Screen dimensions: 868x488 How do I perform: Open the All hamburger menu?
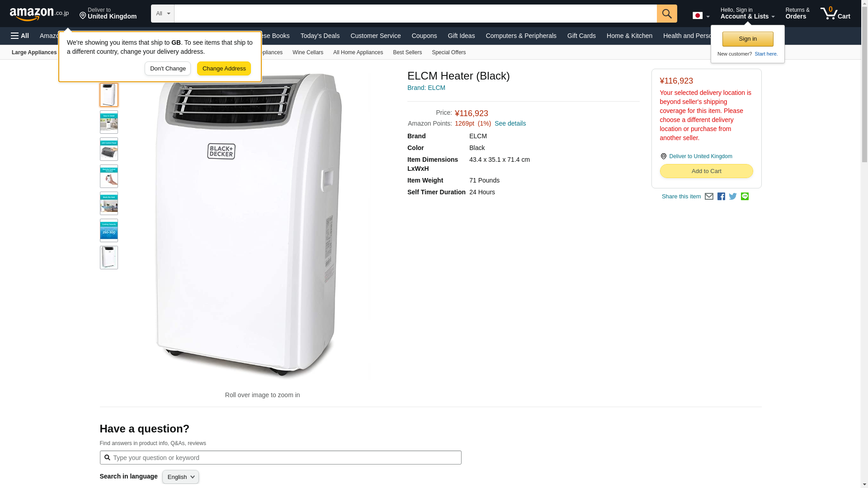tap(20, 36)
